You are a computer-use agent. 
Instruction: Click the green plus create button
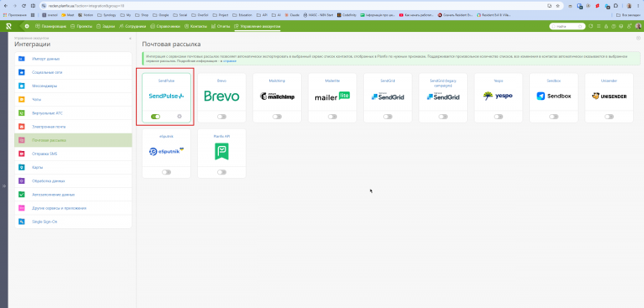point(27,26)
